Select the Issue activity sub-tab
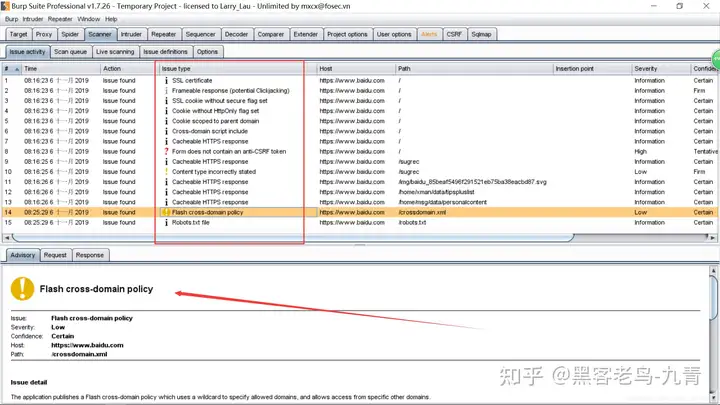The height and width of the screenshot is (405, 720). pyautogui.click(x=27, y=51)
